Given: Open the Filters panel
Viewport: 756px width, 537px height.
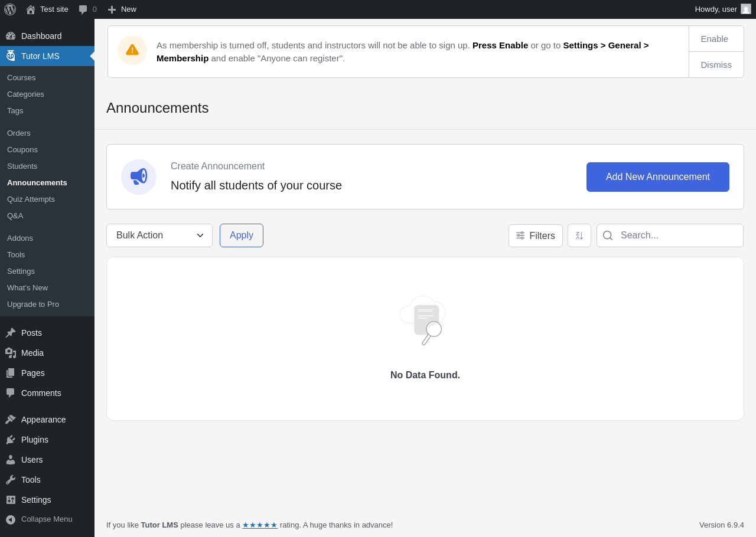Looking at the screenshot, I should point(536,235).
